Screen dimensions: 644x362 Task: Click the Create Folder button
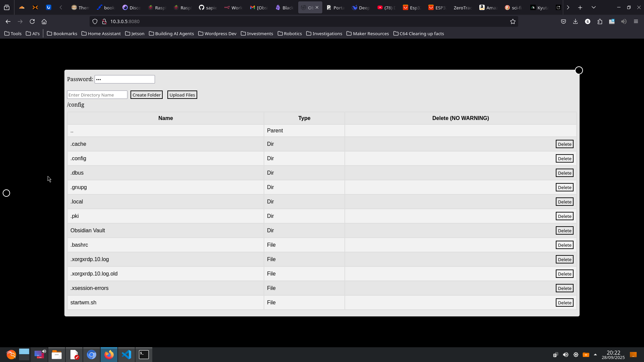click(146, 95)
